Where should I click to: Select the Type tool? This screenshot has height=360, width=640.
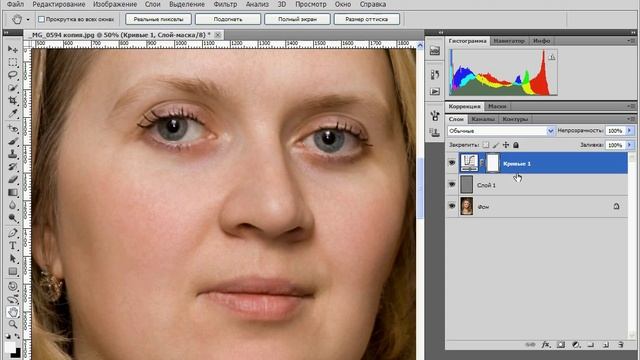[x=13, y=246]
